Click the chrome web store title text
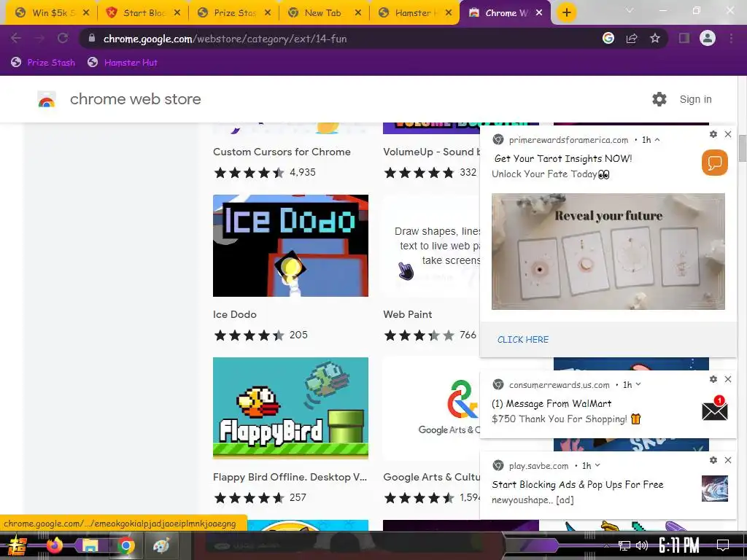 pyautogui.click(x=135, y=99)
